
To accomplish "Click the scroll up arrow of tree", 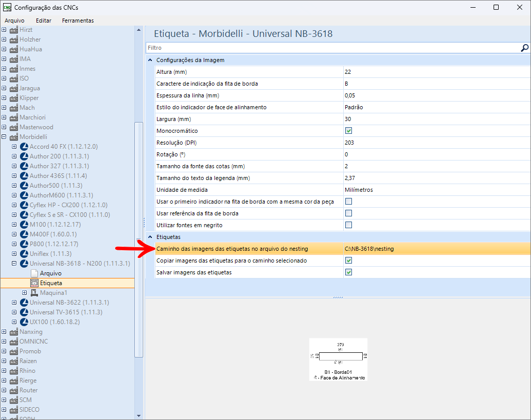I will tap(139, 30).
